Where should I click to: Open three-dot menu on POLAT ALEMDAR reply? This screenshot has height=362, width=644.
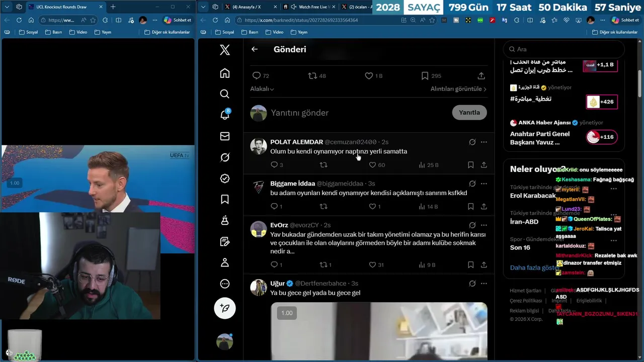[484, 142]
